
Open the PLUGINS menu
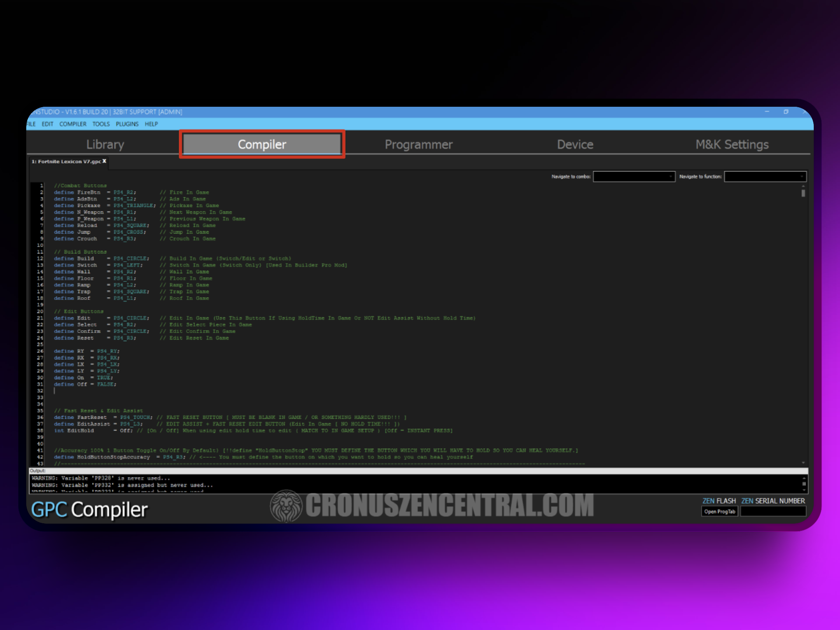pos(127,124)
